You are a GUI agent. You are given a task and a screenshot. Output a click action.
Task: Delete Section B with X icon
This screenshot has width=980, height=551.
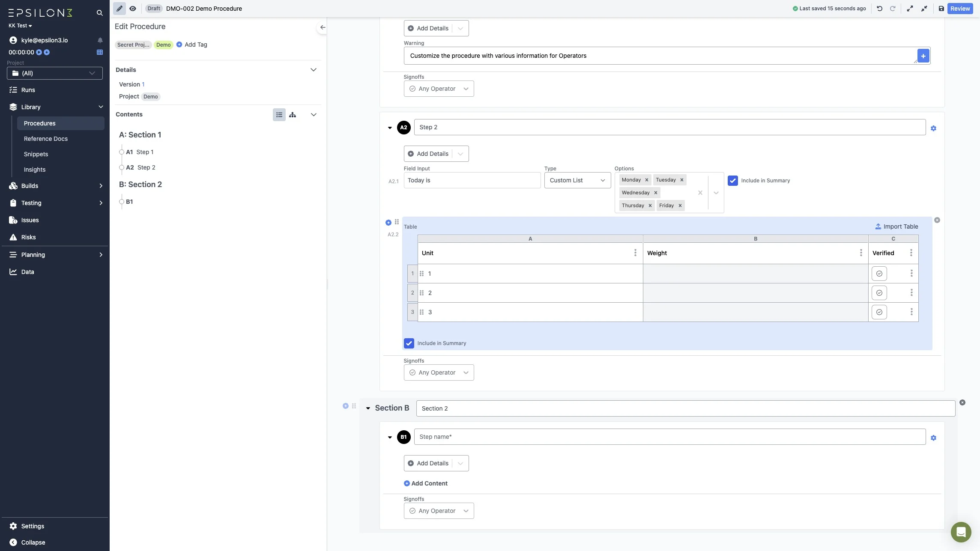pos(962,402)
